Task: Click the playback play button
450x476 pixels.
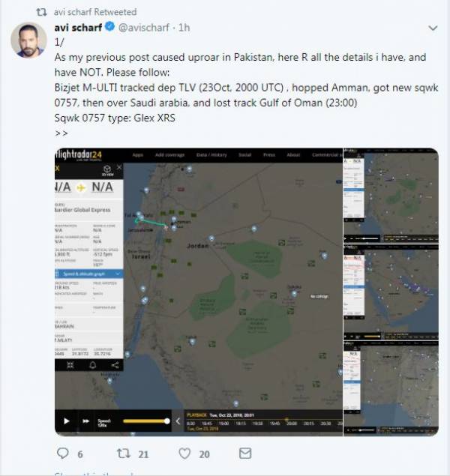Action: [67, 421]
